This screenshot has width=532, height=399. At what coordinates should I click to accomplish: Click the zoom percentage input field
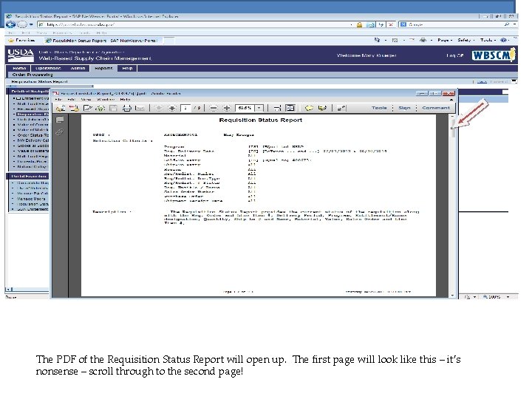point(245,108)
